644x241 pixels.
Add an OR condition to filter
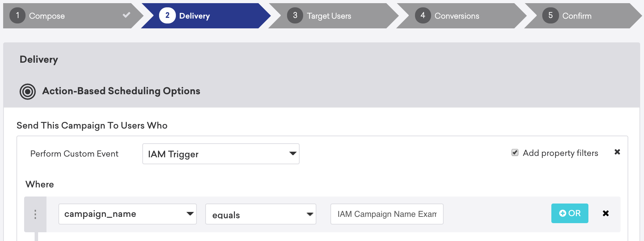pyautogui.click(x=570, y=213)
